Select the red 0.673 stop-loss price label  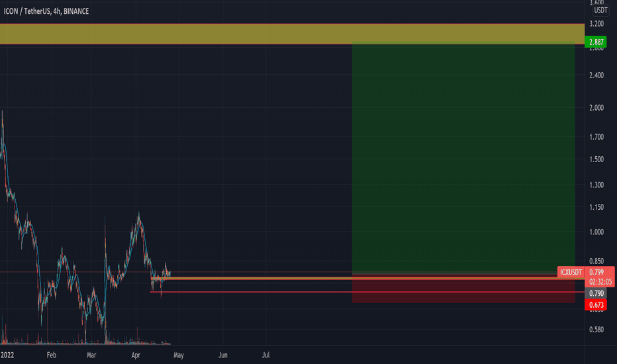tap(596, 304)
